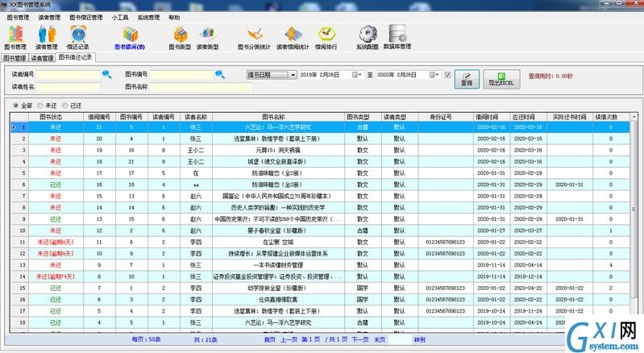Viewport: 644px width, 353px height.
Task: Open the 帮助 menu
Action: (x=174, y=17)
